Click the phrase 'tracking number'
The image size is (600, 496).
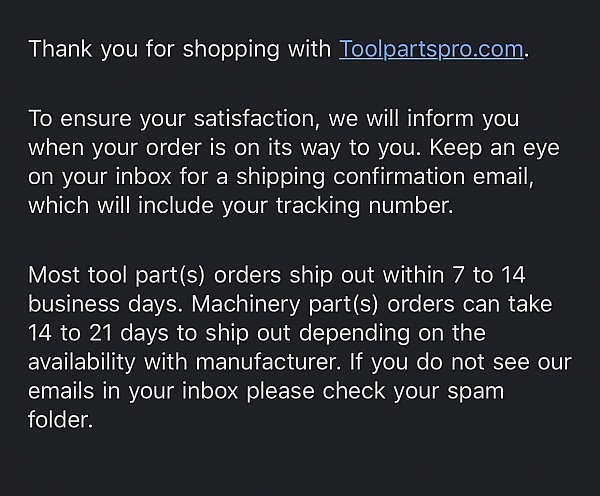(x=362, y=206)
